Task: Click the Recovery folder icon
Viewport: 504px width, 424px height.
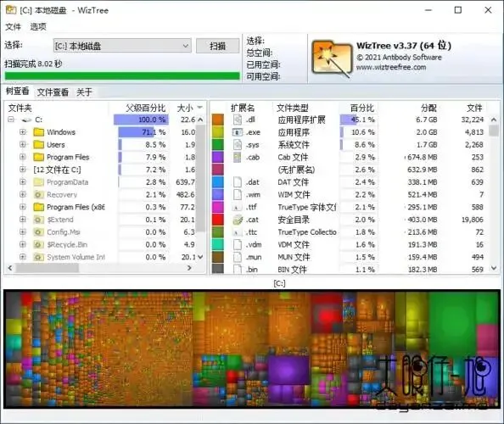Action: point(38,195)
